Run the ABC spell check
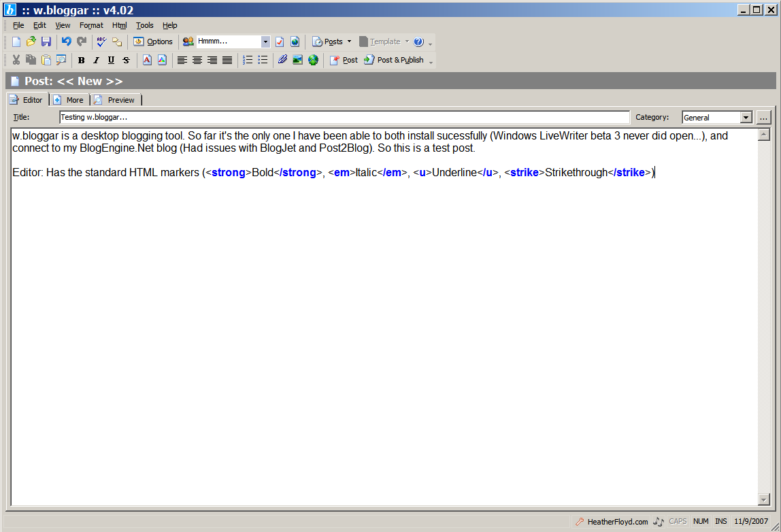781x532 pixels. (x=101, y=42)
